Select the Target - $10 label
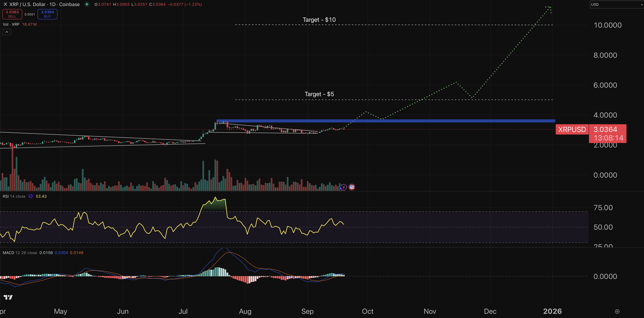 pyautogui.click(x=319, y=20)
